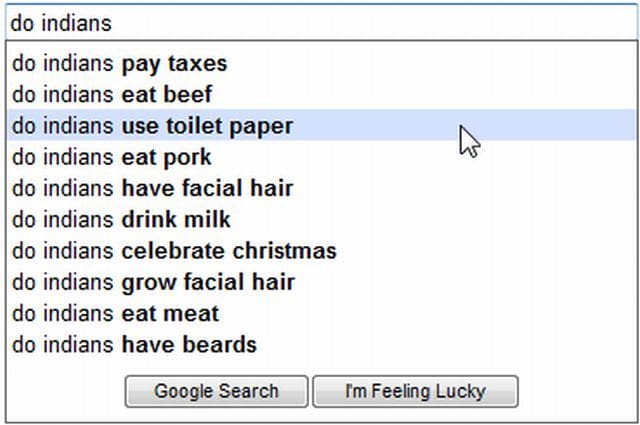Click the I'm Feeling Lucky button
This screenshot has height=425, width=640.
(415, 391)
